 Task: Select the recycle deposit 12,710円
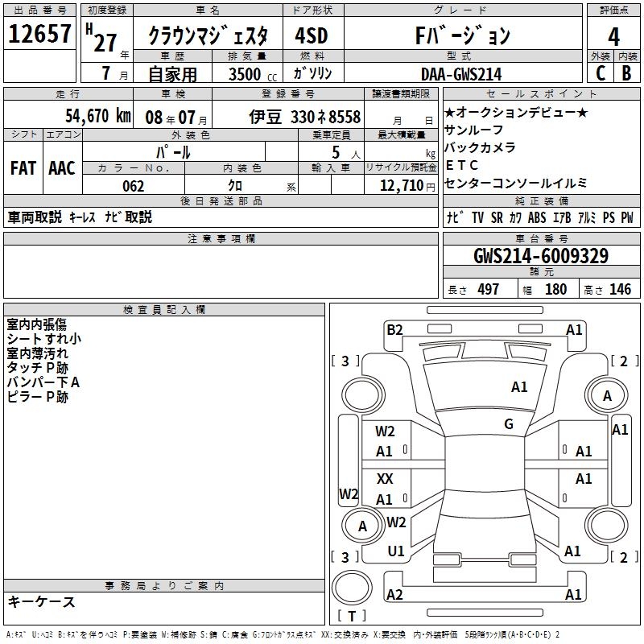[x=407, y=186]
